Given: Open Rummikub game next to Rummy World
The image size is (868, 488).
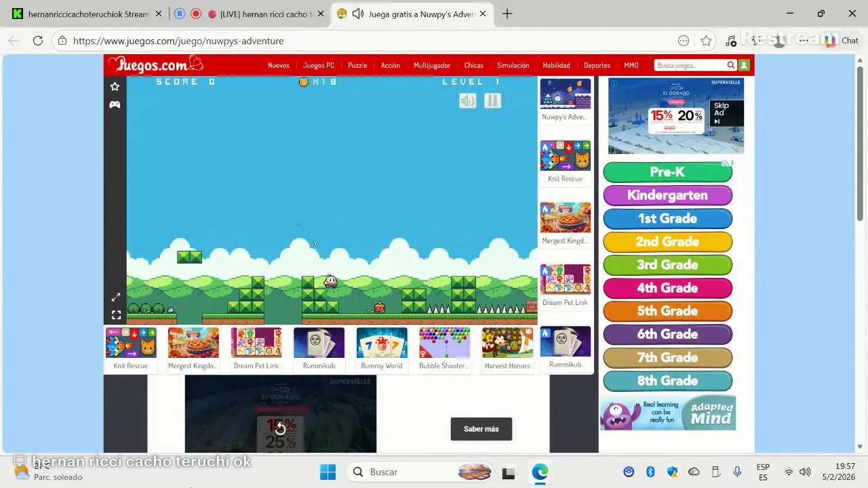Looking at the screenshot, I should pos(319,343).
